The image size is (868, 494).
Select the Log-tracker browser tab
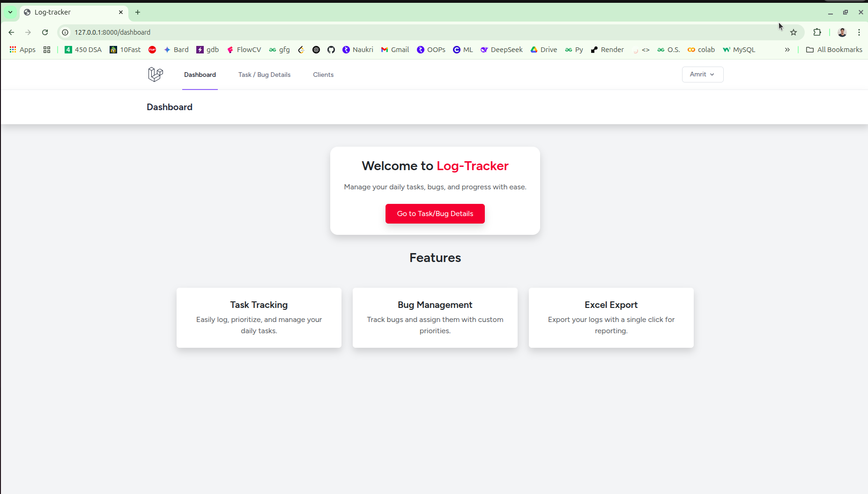click(74, 12)
